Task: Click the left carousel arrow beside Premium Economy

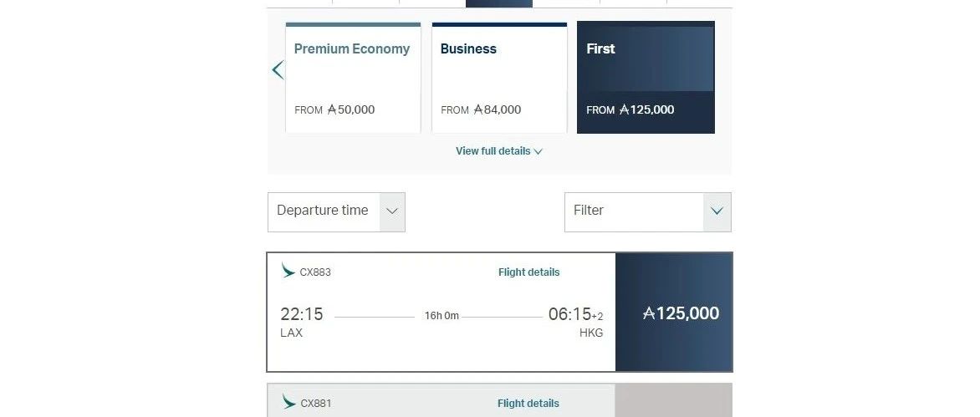Action: pos(278,70)
